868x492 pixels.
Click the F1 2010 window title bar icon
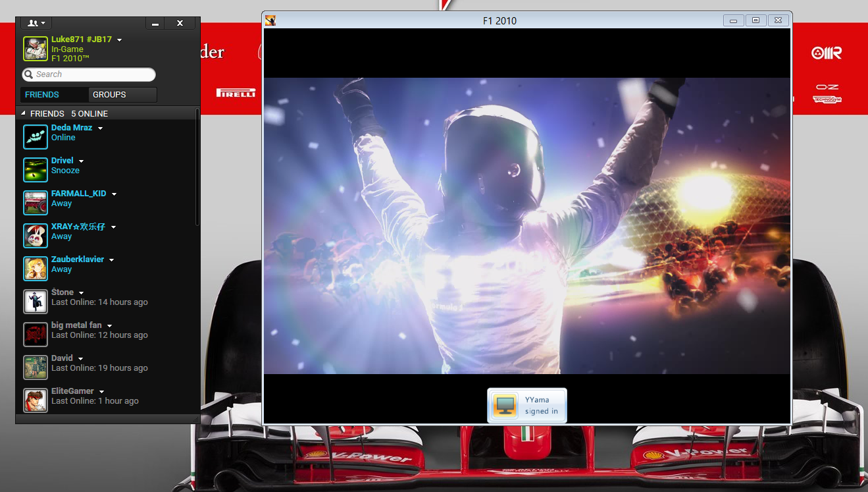pyautogui.click(x=270, y=20)
